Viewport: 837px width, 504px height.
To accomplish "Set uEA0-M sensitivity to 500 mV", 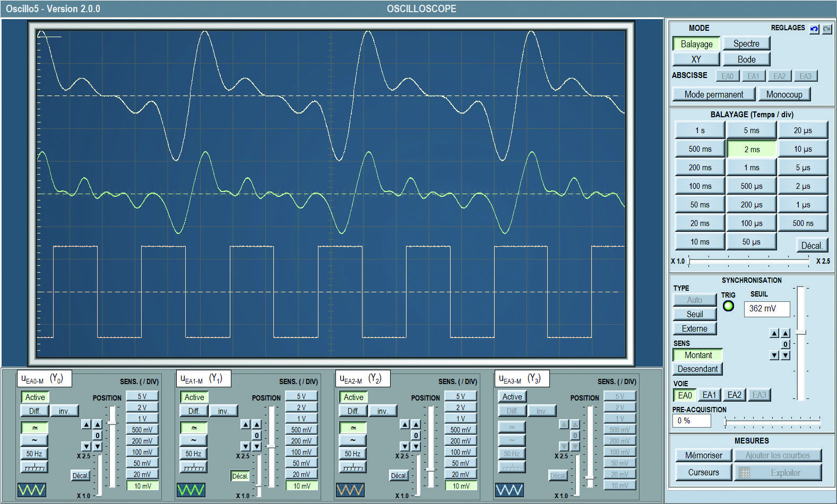I will [x=142, y=430].
